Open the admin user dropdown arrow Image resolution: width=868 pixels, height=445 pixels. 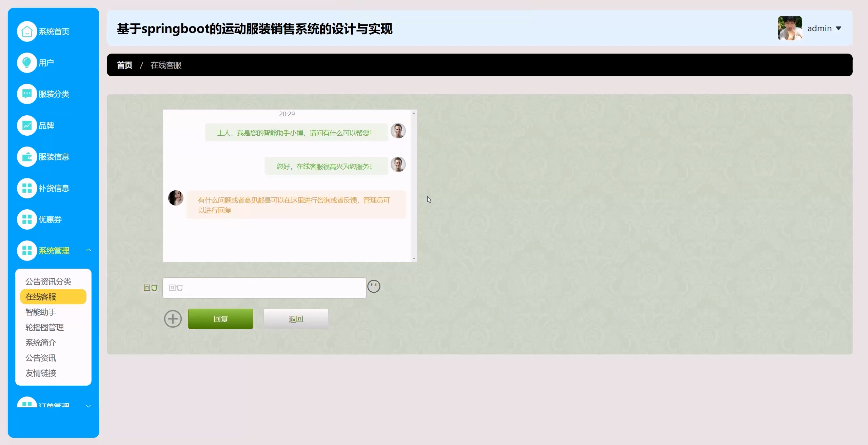pos(839,28)
